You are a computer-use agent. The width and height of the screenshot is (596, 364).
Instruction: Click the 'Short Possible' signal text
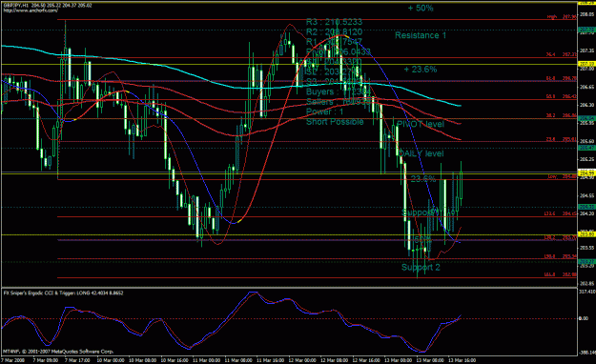335,122
